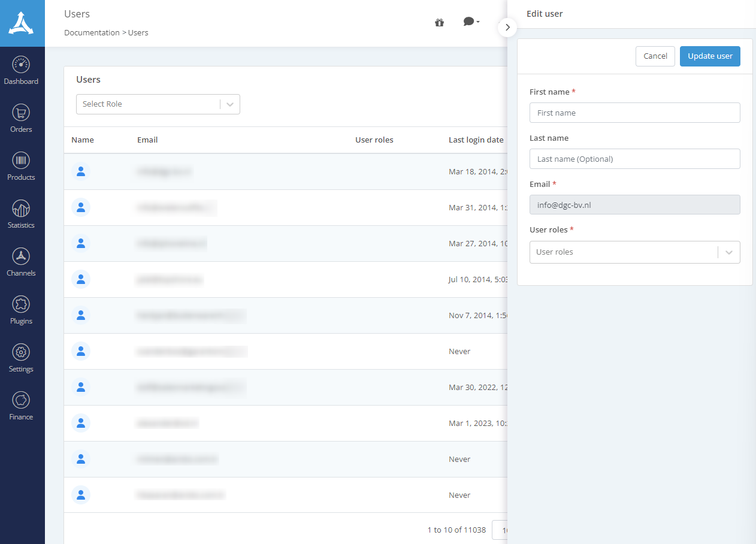The image size is (756, 544).
Task: Click the Last name input field
Action: click(x=634, y=159)
